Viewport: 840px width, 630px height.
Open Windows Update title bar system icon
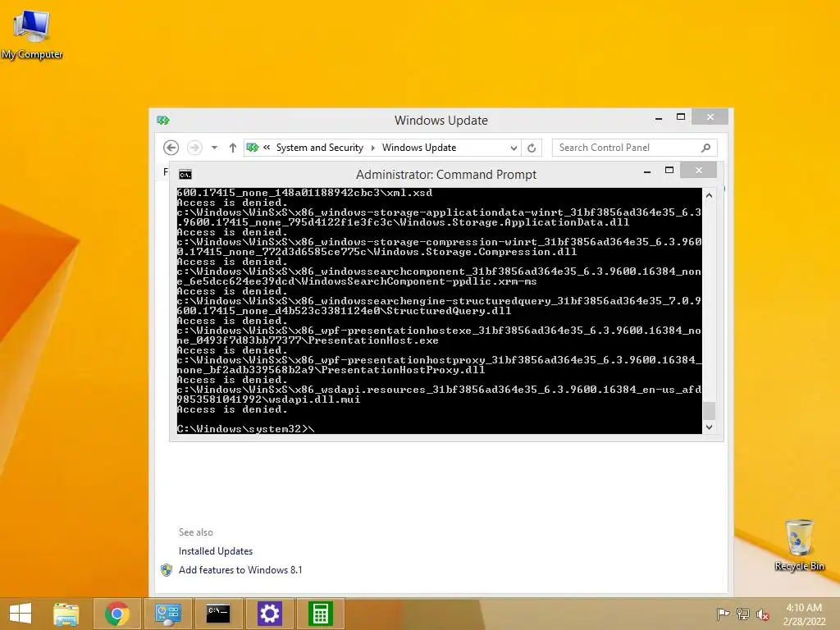(x=163, y=120)
